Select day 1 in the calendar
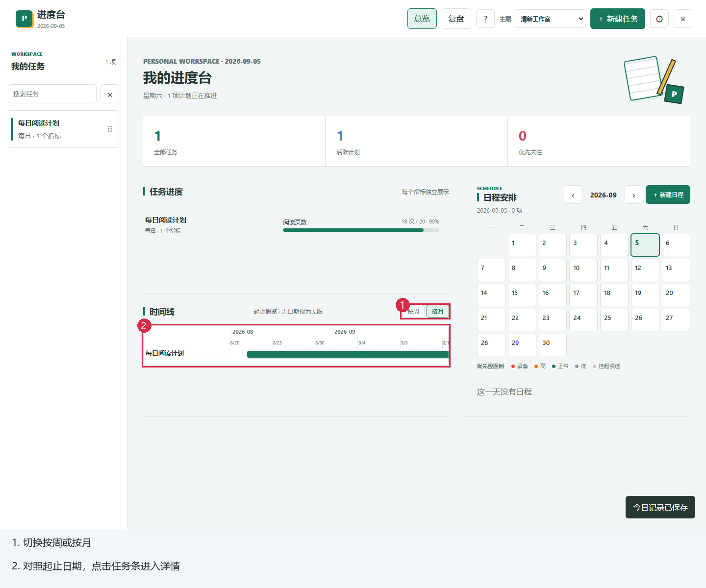Viewport: 706px width, 588px height. 522,245
